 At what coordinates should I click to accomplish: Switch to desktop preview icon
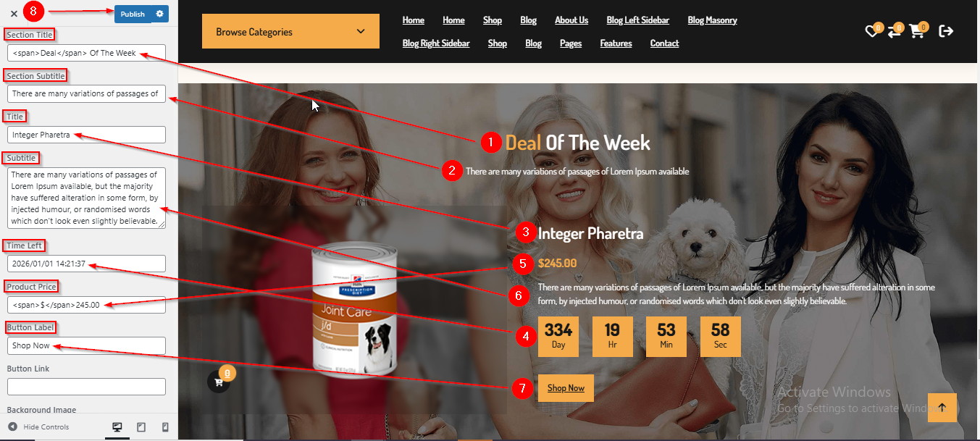(117, 427)
